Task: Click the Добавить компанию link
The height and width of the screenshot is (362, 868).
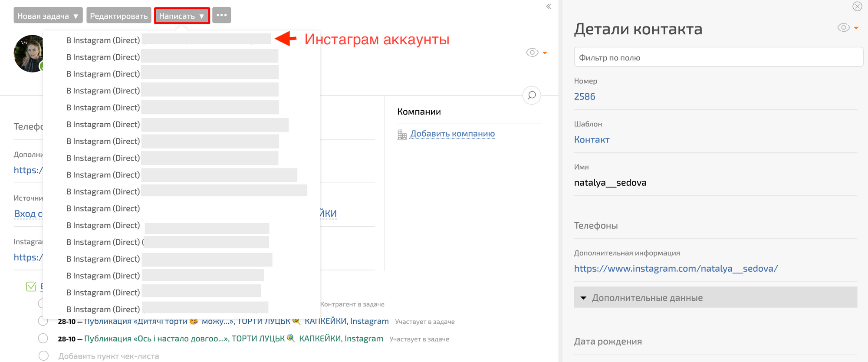Action: [452, 134]
